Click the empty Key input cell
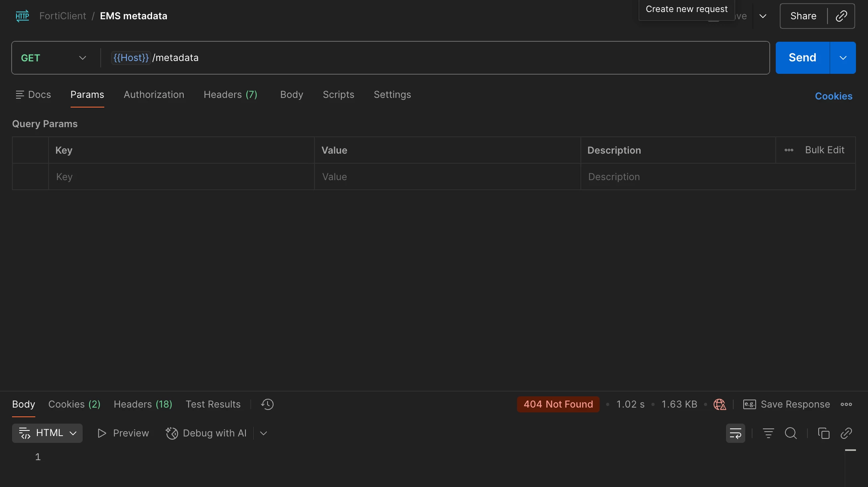Image resolution: width=868 pixels, height=487 pixels. point(181,177)
